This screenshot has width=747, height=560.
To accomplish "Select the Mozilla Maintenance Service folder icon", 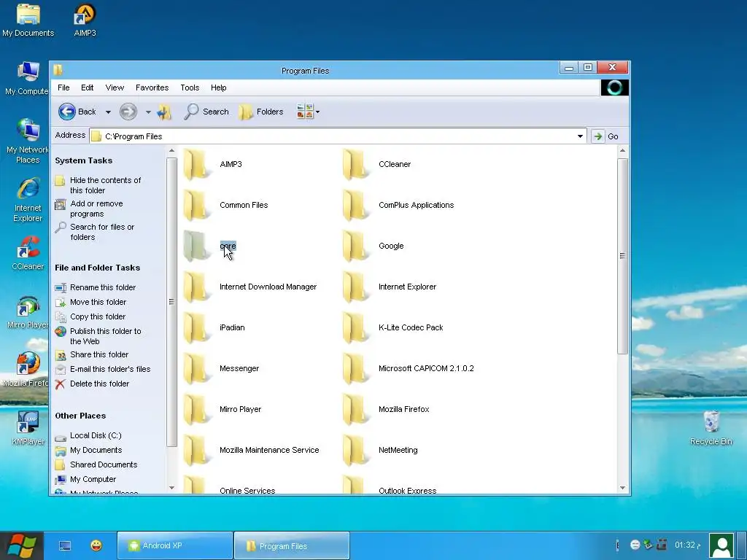I will (197, 451).
